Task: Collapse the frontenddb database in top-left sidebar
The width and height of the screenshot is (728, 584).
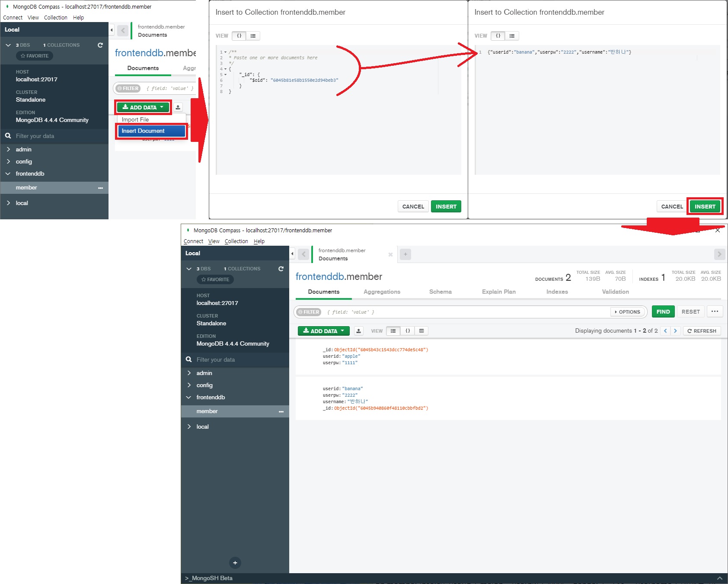Action: [x=8, y=173]
